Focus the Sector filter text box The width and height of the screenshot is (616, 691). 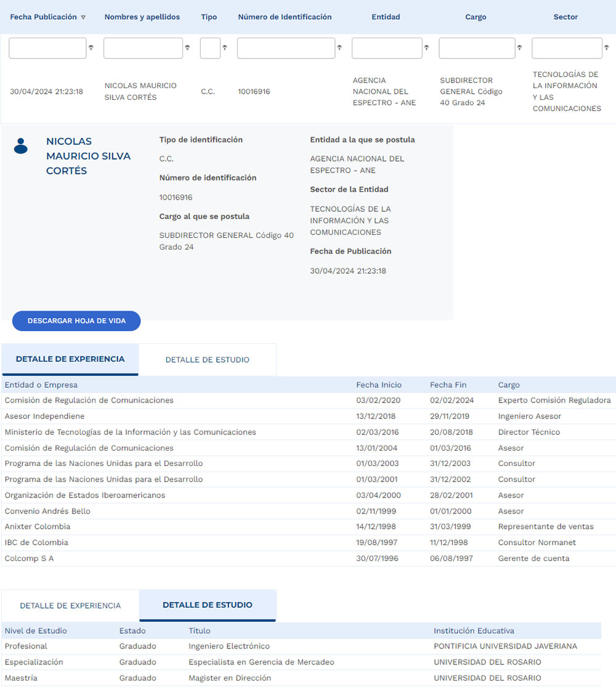tap(567, 48)
